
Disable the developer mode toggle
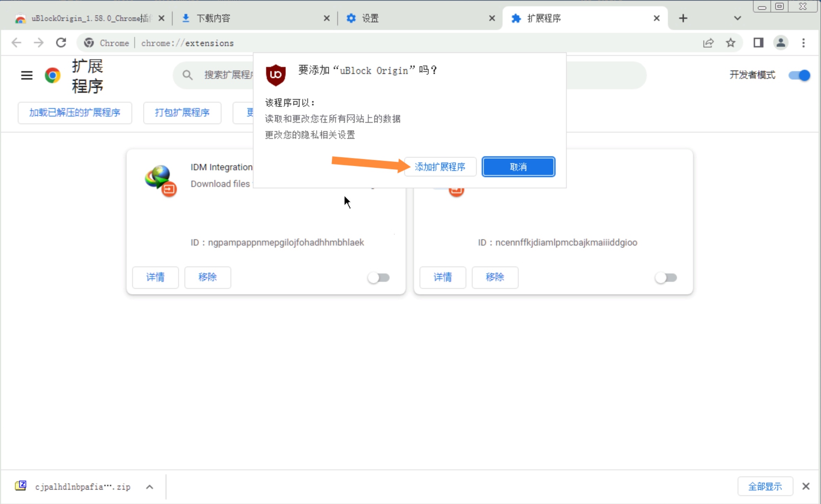pos(799,75)
